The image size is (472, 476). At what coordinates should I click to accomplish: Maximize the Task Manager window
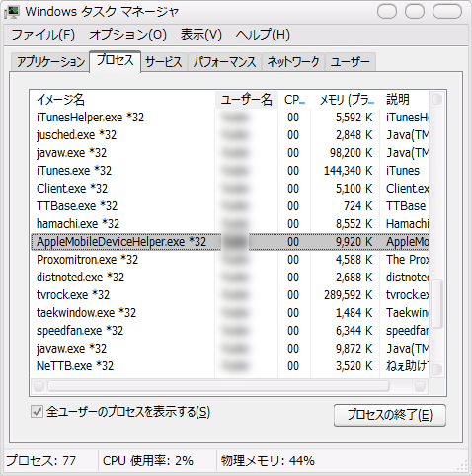pyautogui.click(x=415, y=11)
